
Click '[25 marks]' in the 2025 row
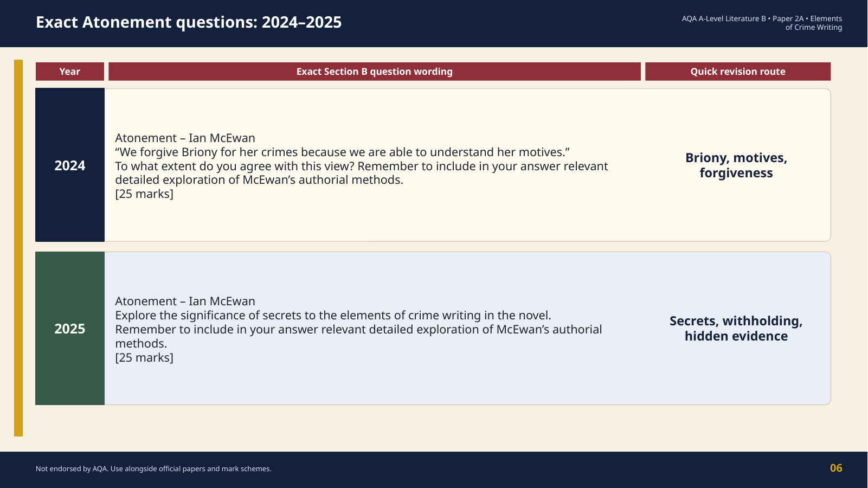[x=144, y=358]
